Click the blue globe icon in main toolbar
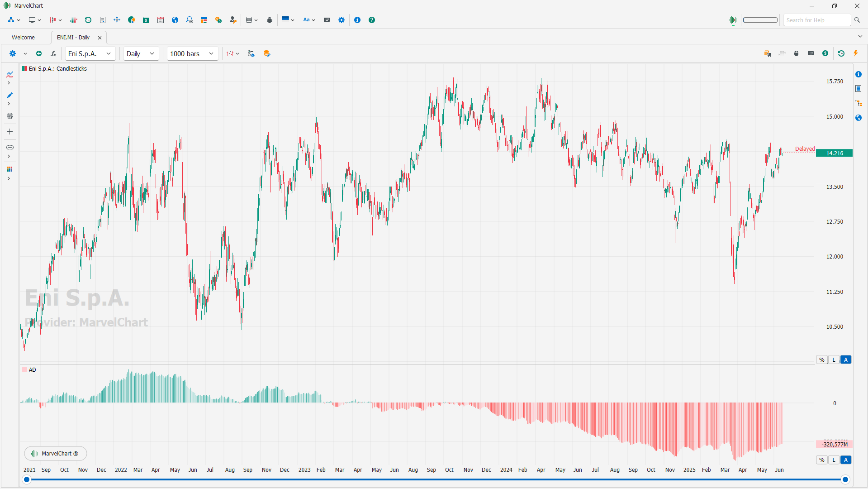 pyautogui.click(x=175, y=20)
